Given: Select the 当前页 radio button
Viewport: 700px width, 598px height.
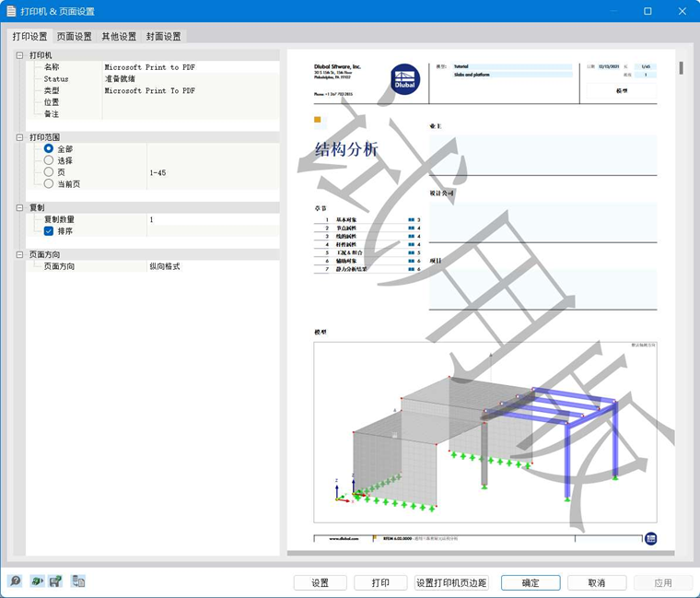Looking at the screenshot, I should [x=49, y=183].
